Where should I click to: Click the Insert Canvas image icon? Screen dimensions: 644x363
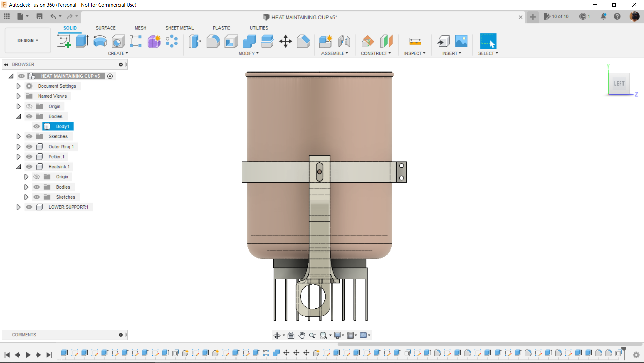(x=461, y=41)
